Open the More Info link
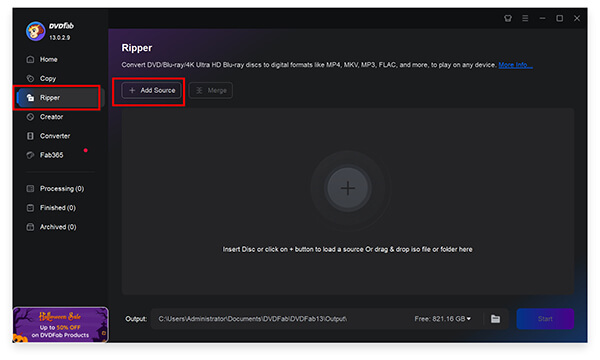This screenshot has height=360, width=600. (x=515, y=65)
